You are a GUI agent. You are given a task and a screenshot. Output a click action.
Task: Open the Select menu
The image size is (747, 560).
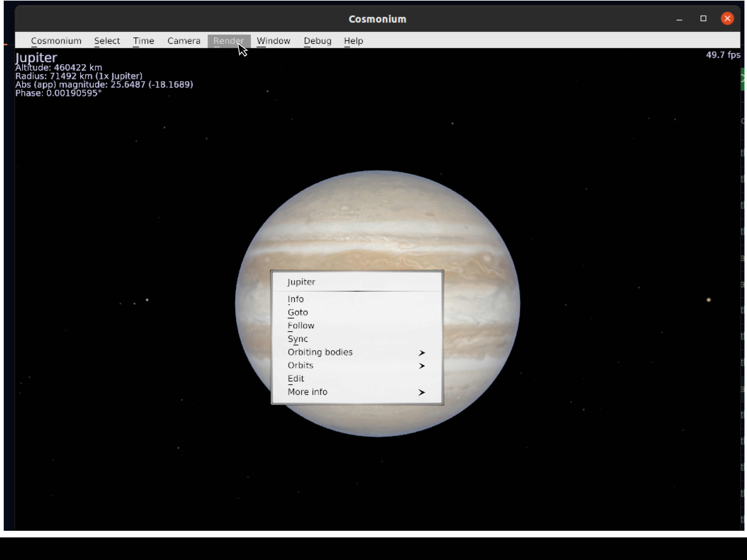[x=107, y=41]
